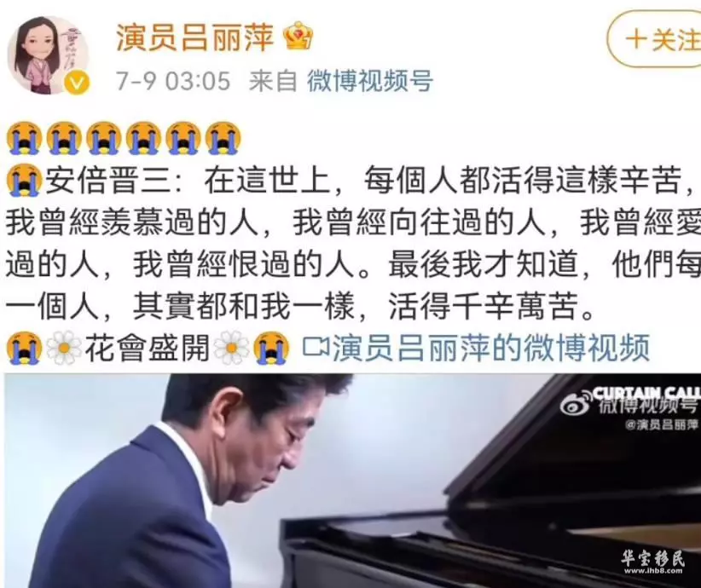Play the piano video thumbnail
701x588 pixels.
click(x=353, y=481)
